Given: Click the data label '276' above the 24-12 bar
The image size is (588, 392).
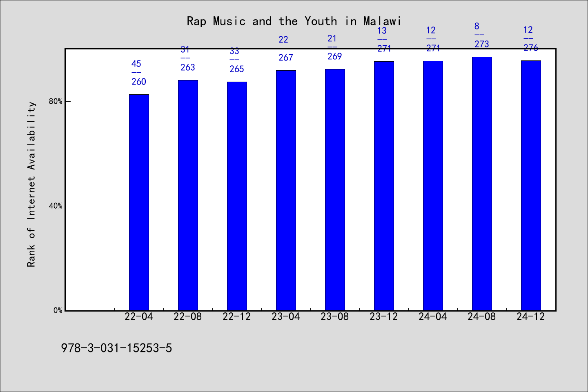Looking at the screenshot, I should pyautogui.click(x=531, y=48).
